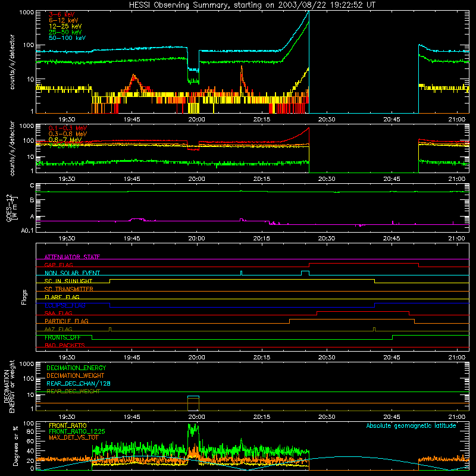Click the 21:00 tick under the MeV panel

coord(457,179)
